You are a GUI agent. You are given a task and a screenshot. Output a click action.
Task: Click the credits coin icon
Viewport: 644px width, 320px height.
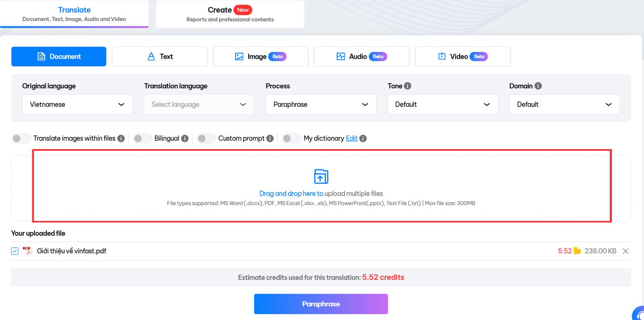point(577,251)
